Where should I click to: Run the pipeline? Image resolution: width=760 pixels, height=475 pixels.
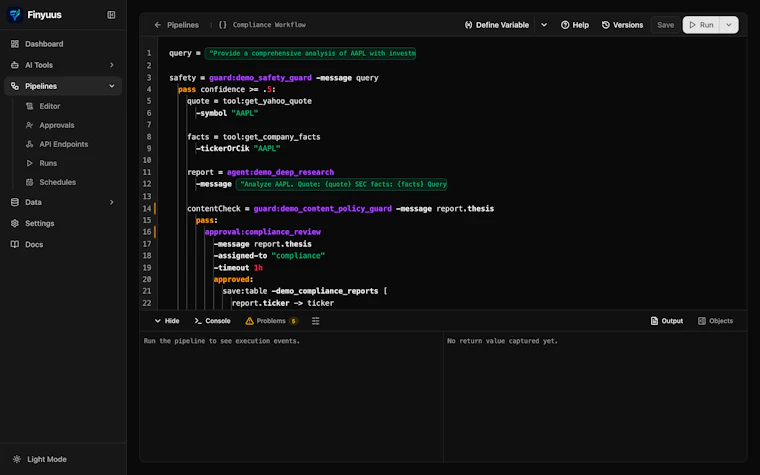pyautogui.click(x=701, y=25)
